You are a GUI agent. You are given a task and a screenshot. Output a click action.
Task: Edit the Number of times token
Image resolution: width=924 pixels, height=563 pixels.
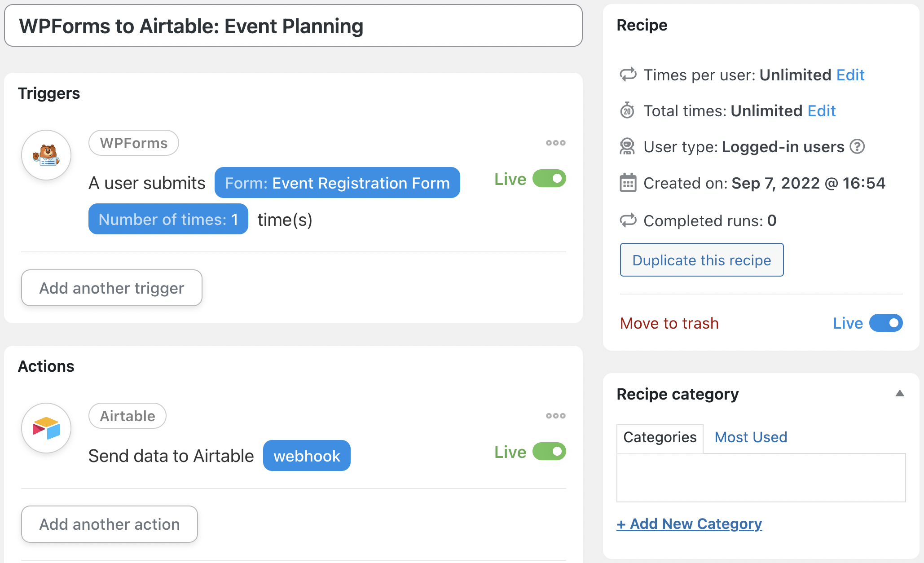[x=168, y=219]
